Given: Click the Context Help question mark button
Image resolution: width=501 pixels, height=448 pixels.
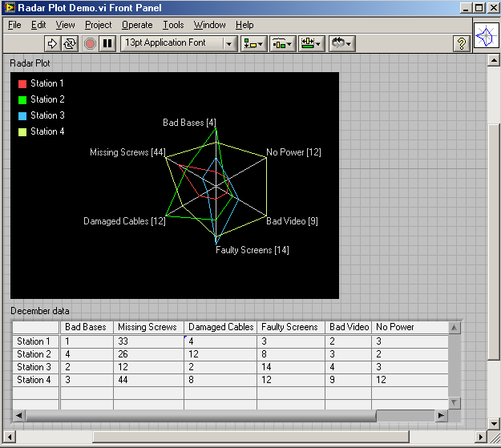Looking at the screenshot, I should pyautogui.click(x=462, y=43).
